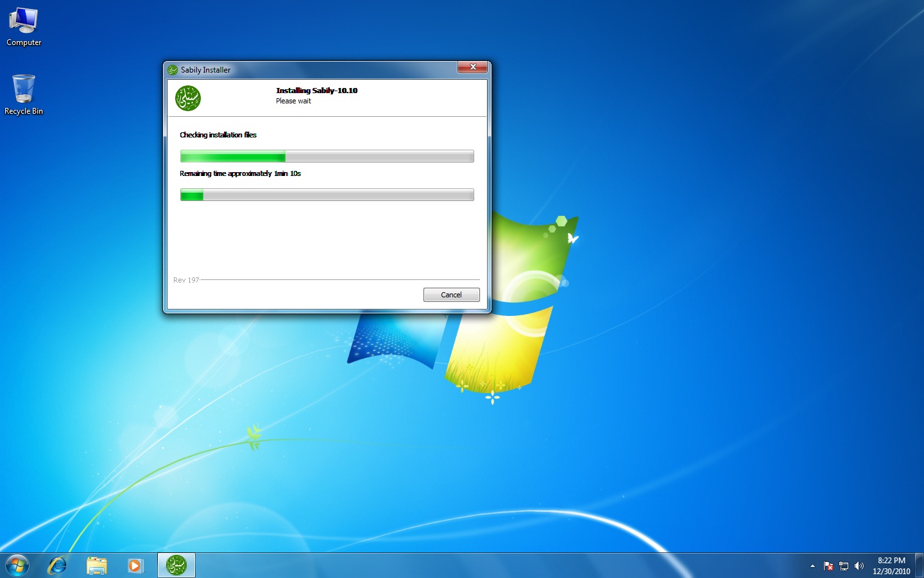Open the Computer desktop icon
Screen dimensions: 924x578
click(x=23, y=24)
